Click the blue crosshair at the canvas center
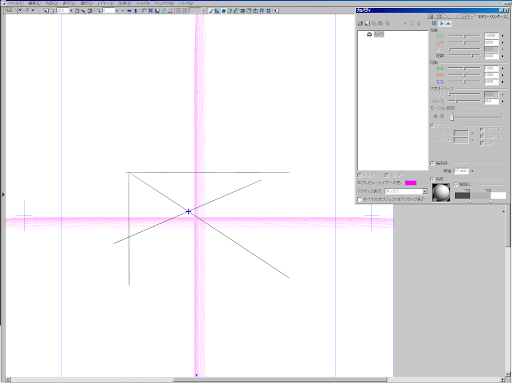 coord(188,211)
